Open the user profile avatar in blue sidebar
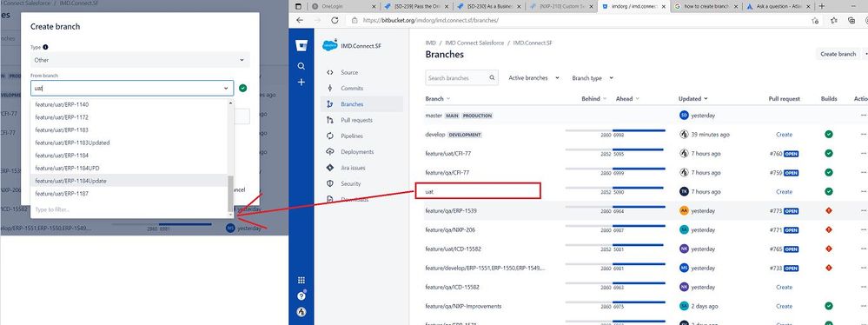 point(301,312)
